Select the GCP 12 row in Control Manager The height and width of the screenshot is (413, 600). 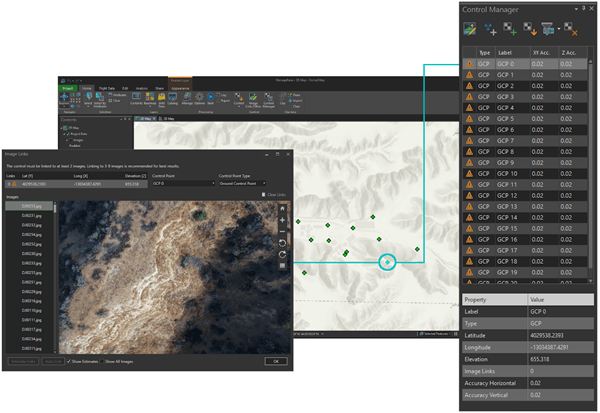tap(525, 196)
